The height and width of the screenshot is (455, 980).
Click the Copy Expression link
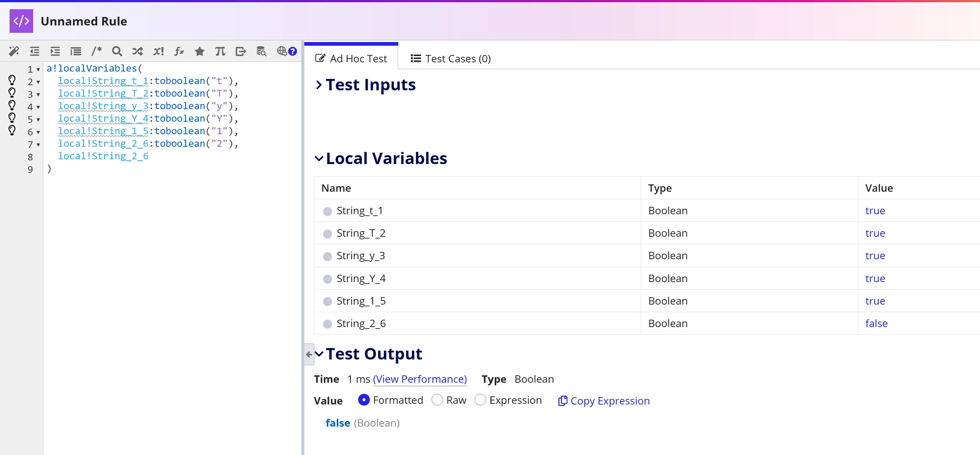pos(604,400)
